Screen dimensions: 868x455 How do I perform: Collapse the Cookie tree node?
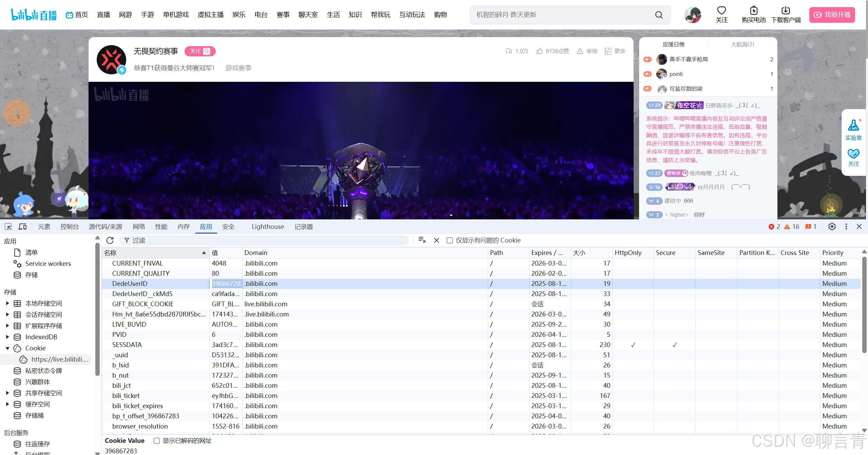[x=7, y=348]
